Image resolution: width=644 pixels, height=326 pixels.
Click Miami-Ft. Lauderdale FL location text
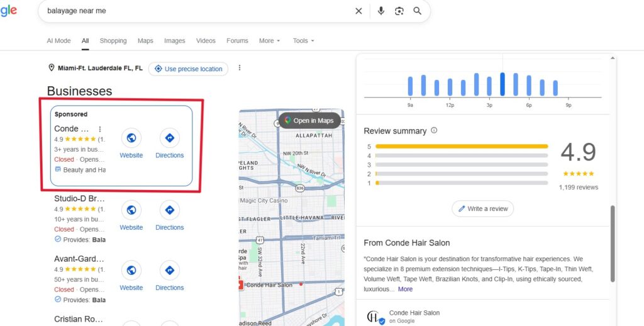(x=100, y=68)
